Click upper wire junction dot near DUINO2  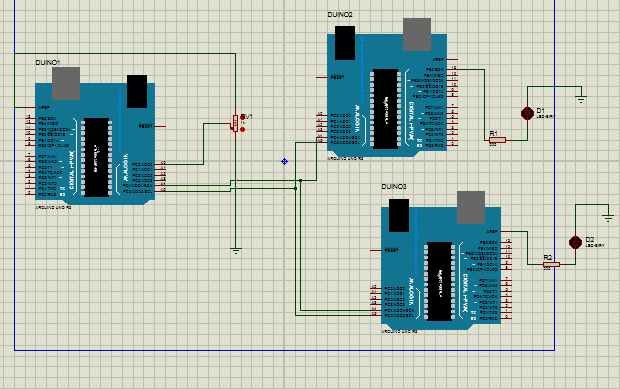coord(301,181)
